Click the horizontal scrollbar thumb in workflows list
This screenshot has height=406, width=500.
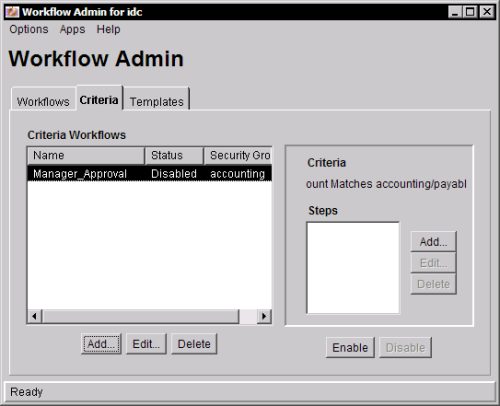coord(140,316)
